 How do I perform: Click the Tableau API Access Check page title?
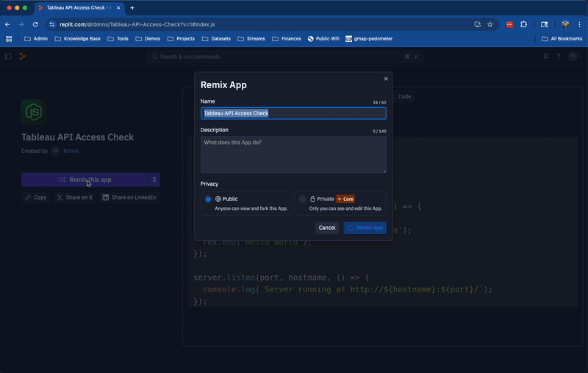[78, 137]
